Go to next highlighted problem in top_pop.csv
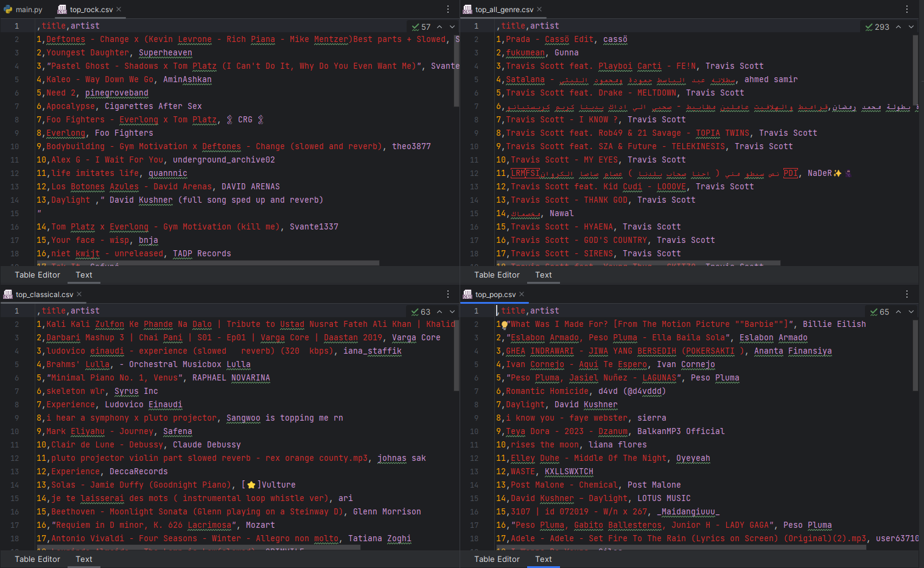This screenshot has height=568, width=924. coord(911,312)
